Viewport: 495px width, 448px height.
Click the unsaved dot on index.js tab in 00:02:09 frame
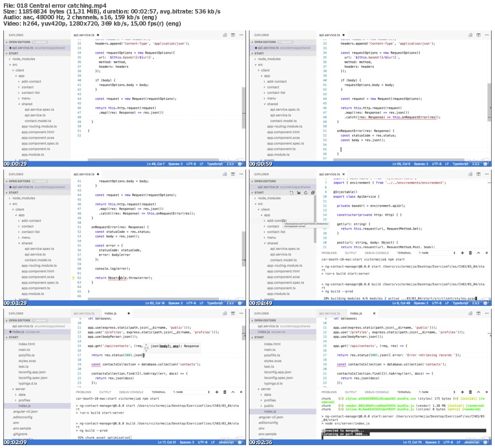click(129, 314)
